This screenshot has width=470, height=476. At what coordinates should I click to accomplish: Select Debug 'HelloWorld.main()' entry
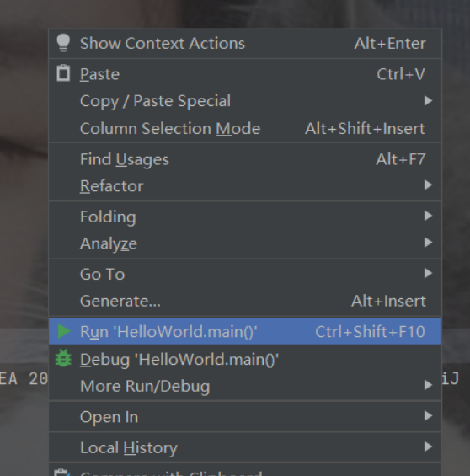pos(244,359)
